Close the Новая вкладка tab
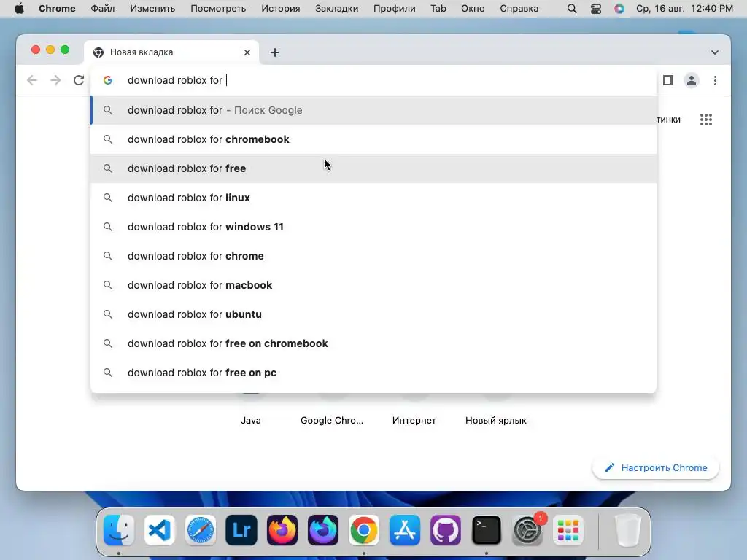The image size is (747, 560). coord(247,52)
